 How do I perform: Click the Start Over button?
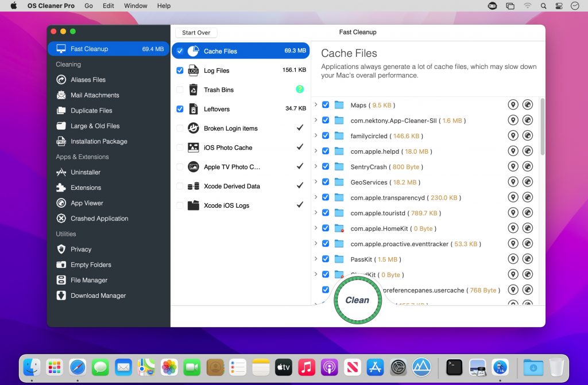(x=196, y=33)
